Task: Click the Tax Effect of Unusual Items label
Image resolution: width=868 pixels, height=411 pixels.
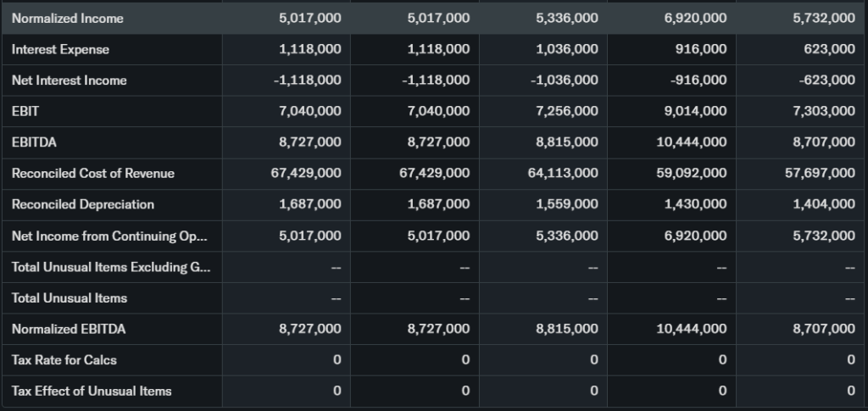Action: pos(92,391)
